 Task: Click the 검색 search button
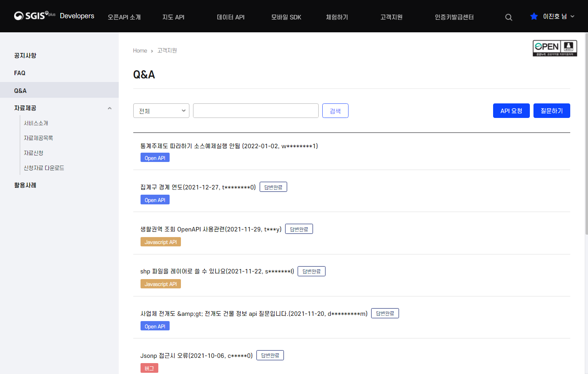[x=335, y=110]
